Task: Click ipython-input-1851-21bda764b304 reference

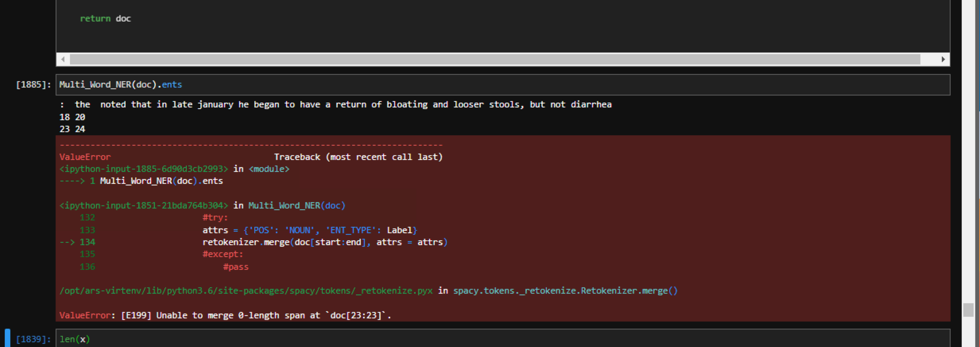Action: pyautogui.click(x=144, y=205)
